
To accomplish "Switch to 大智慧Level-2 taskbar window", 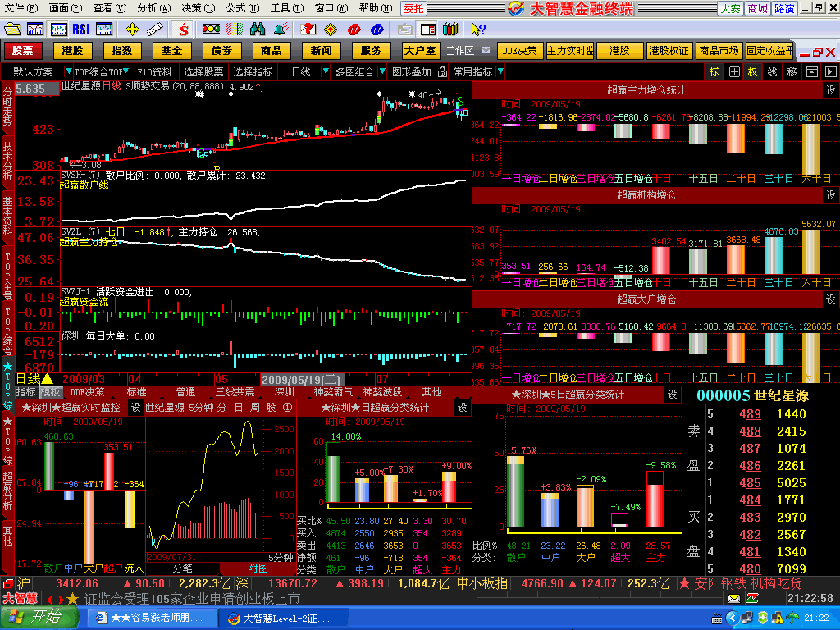I will [285, 618].
